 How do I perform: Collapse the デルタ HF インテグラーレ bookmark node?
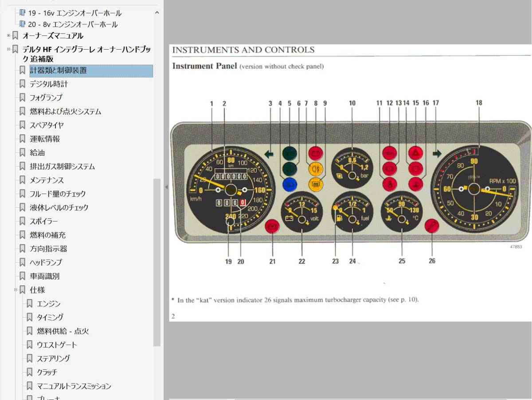8,49
